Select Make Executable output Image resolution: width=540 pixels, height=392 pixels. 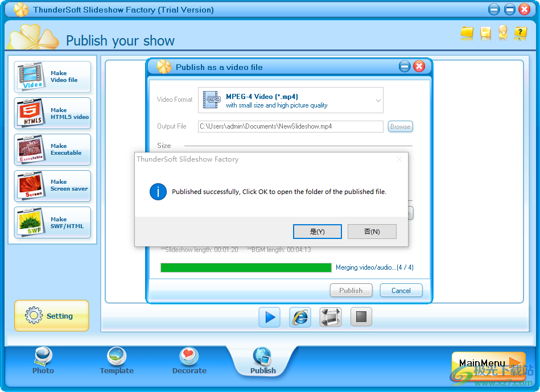52,150
